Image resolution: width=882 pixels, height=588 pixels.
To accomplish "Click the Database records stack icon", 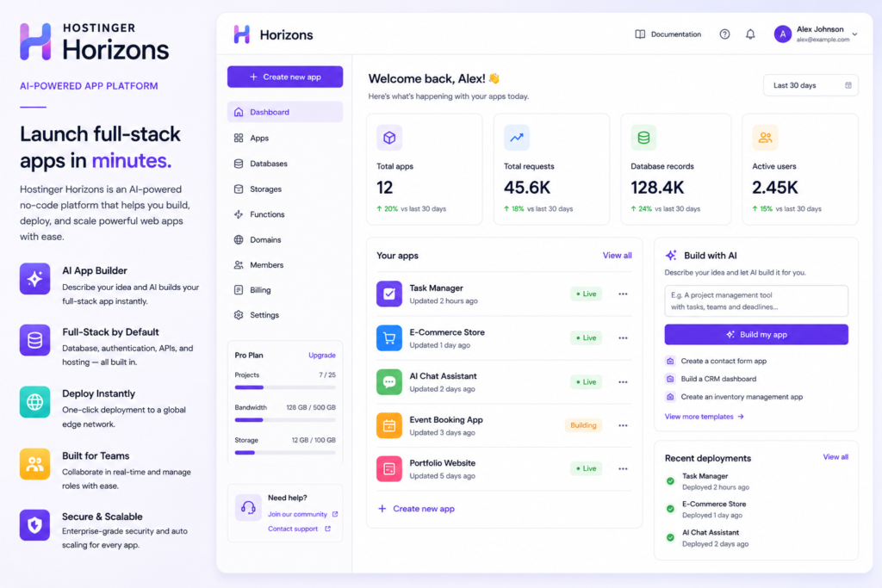I will click(643, 138).
